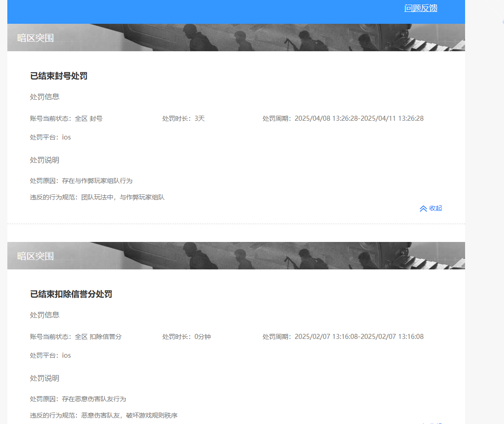Collapse first penalty record with 收起
Image resolution: width=504 pixels, height=424 pixels.
point(431,209)
